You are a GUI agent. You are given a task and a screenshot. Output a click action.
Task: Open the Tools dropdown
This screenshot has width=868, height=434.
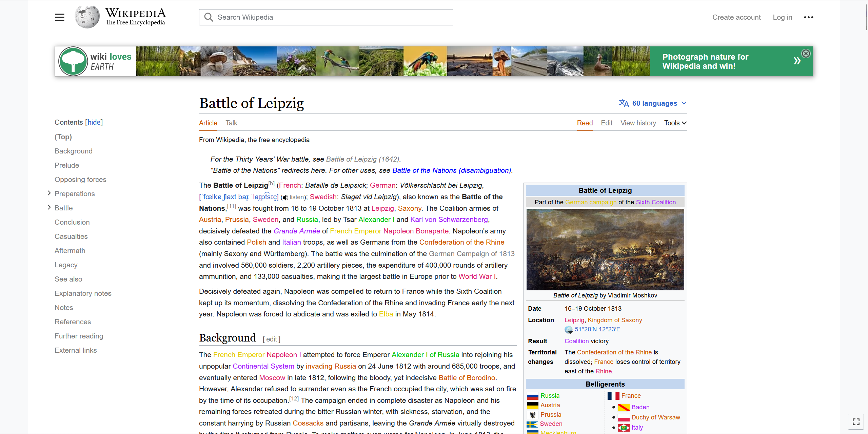[x=675, y=123]
